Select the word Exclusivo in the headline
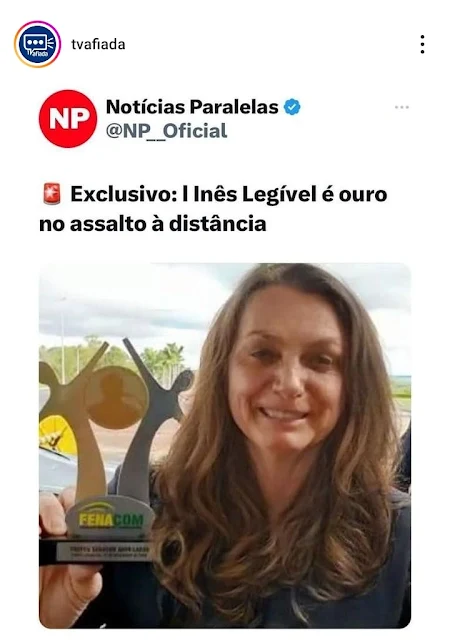This screenshot has height=640, width=450. [123, 194]
